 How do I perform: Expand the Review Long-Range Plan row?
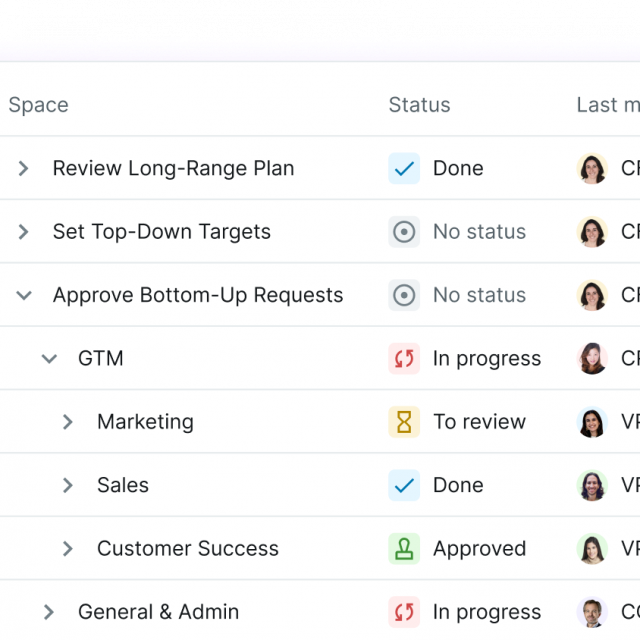(x=23, y=168)
